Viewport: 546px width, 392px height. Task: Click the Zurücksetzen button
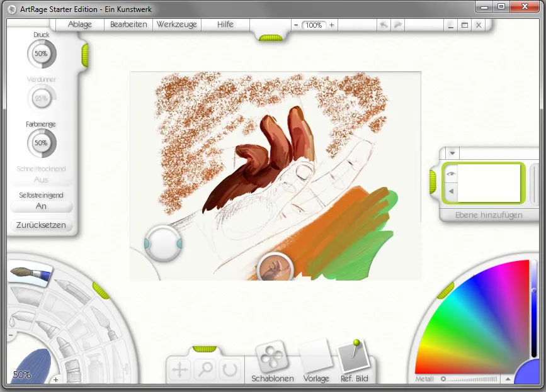(x=41, y=225)
